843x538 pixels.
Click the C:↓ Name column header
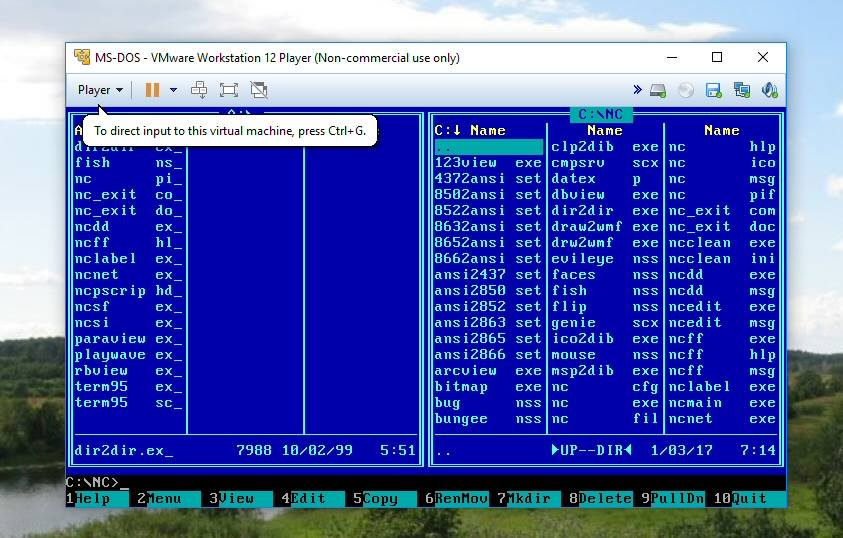point(470,131)
